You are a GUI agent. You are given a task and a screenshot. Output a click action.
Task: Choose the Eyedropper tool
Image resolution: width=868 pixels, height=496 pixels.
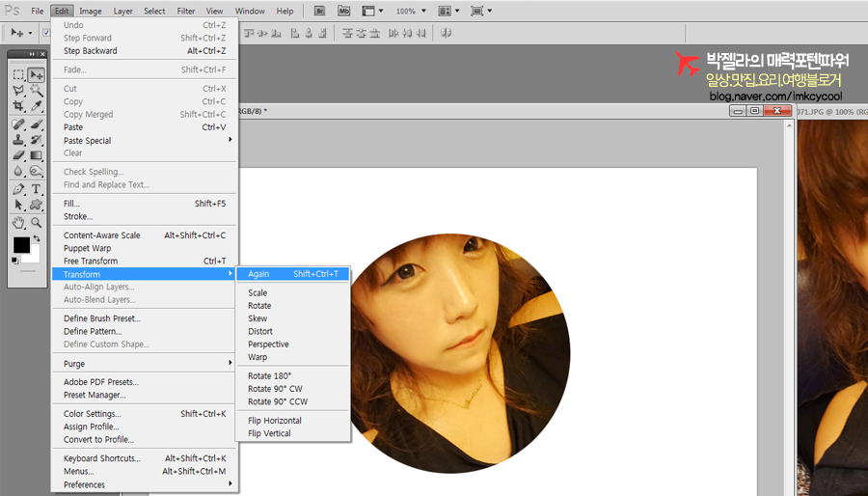tap(37, 106)
